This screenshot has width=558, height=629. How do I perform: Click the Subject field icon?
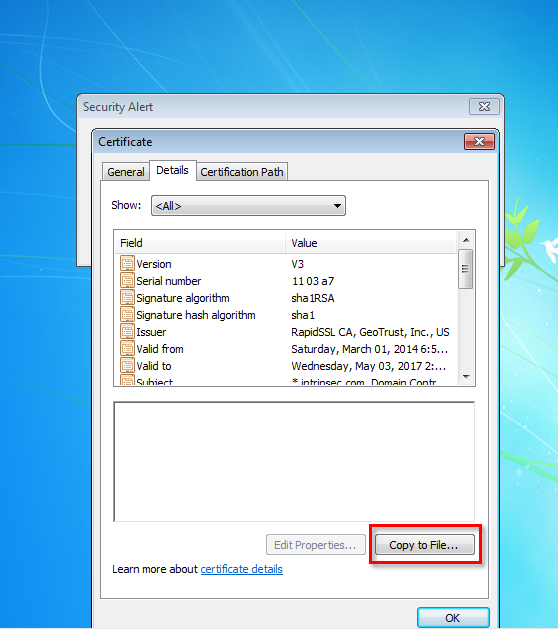pos(127,380)
